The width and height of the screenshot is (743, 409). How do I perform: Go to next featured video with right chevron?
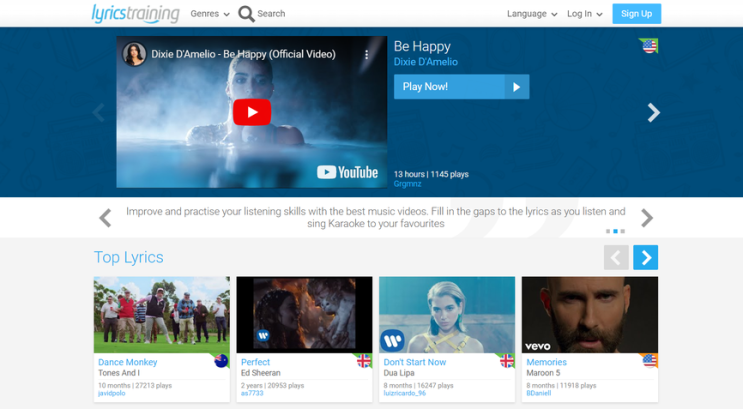point(653,112)
